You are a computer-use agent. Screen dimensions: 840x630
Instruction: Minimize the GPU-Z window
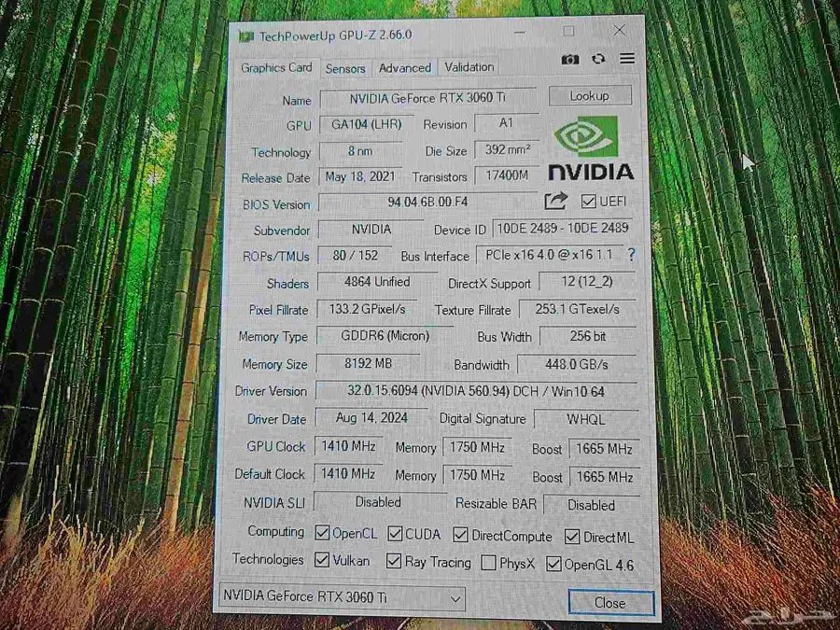520,33
